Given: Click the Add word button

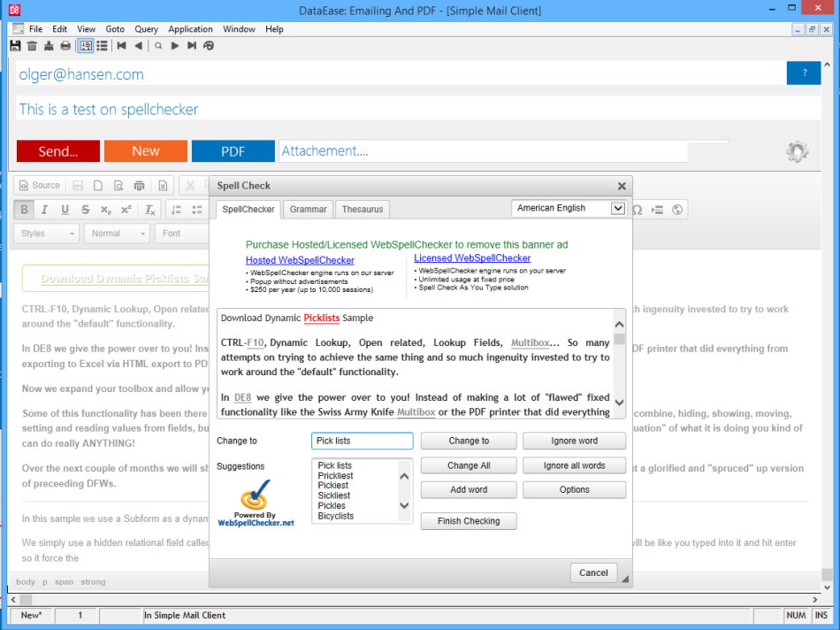Looking at the screenshot, I should [469, 489].
